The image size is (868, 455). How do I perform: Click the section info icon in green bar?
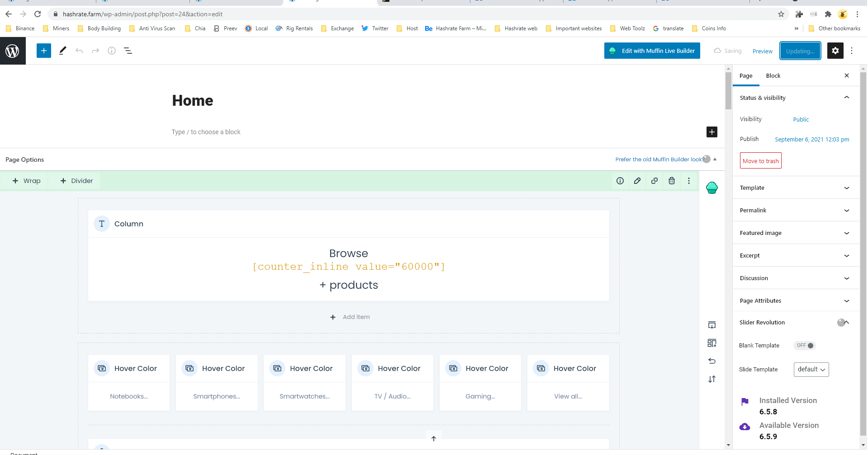pyautogui.click(x=620, y=181)
